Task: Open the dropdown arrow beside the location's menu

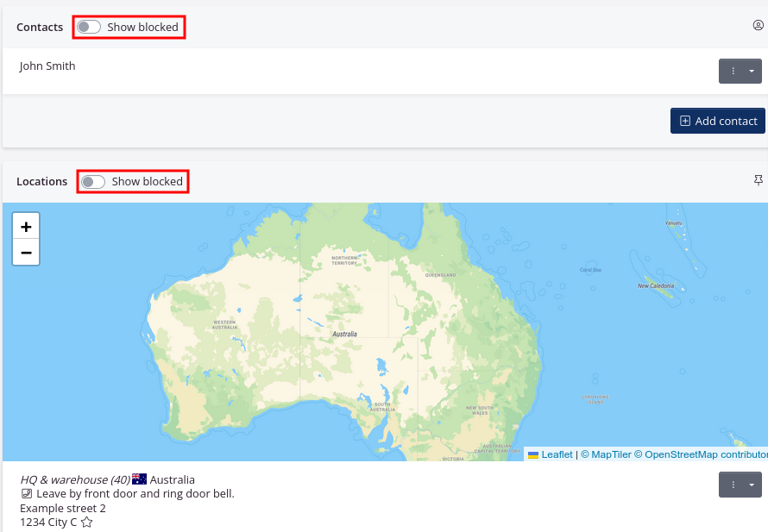Action: pyautogui.click(x=752, y=485)
